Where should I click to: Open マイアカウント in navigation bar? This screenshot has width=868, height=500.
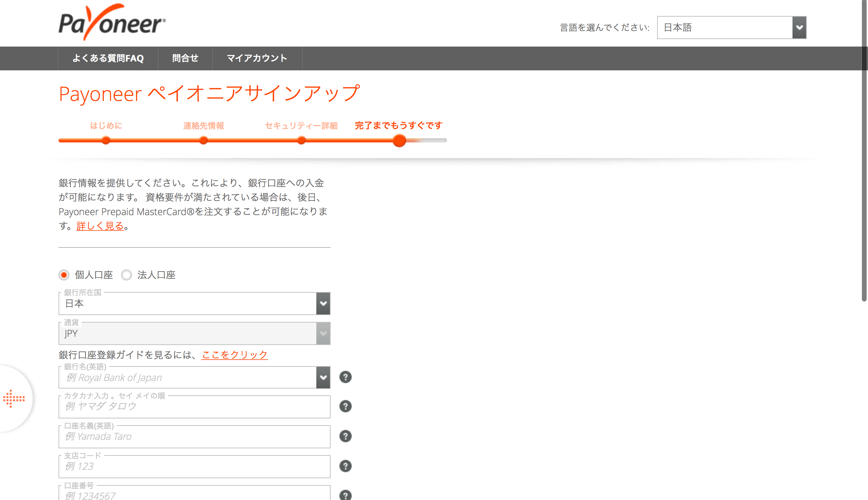257,58
